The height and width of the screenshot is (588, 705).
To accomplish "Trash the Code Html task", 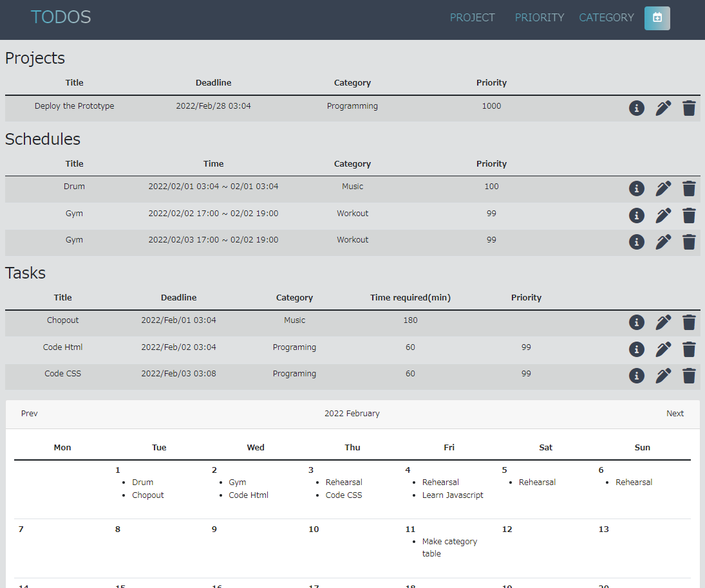I will tap(689, 349).
